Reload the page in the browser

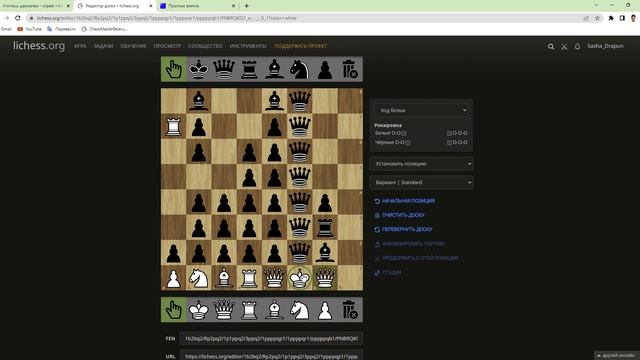coord(18,18)
